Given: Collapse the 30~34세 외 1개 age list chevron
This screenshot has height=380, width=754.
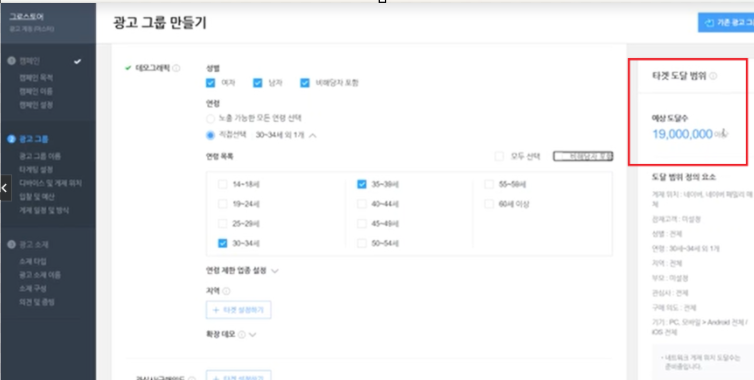Looking at the screenshot, I should [313, 136].
